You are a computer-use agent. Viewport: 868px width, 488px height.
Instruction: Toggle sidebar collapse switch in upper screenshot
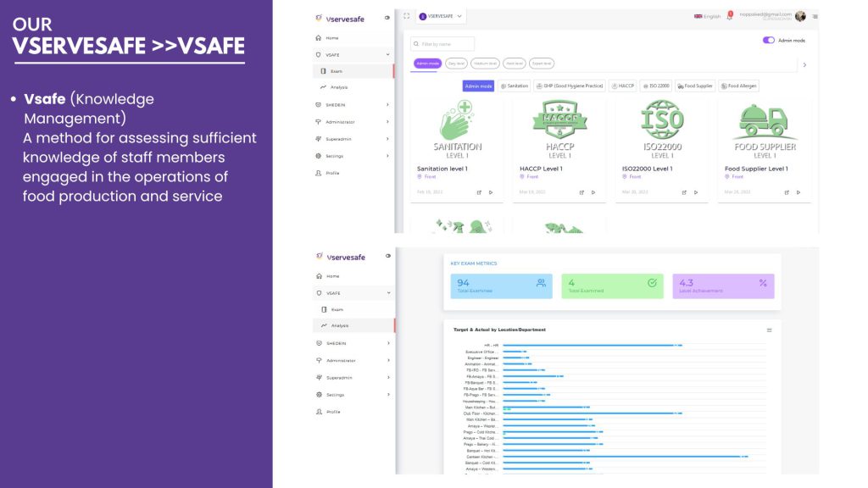pyautogui.click(x=387, y=18)
